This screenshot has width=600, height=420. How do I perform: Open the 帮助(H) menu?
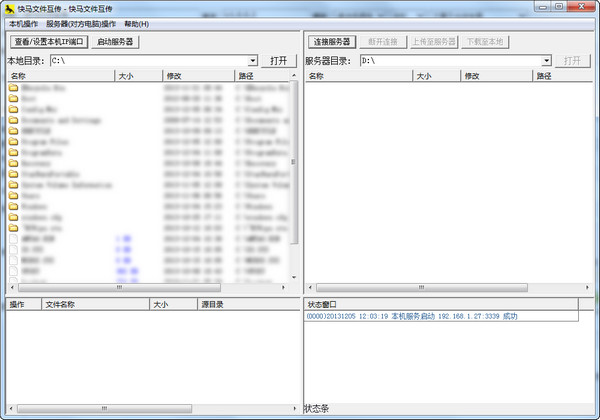pos(137,24)
